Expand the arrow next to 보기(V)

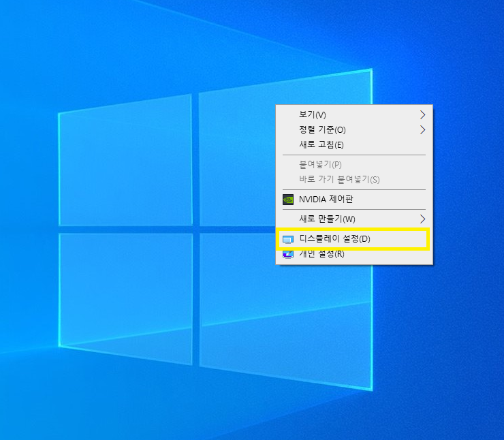pos(423,114)
